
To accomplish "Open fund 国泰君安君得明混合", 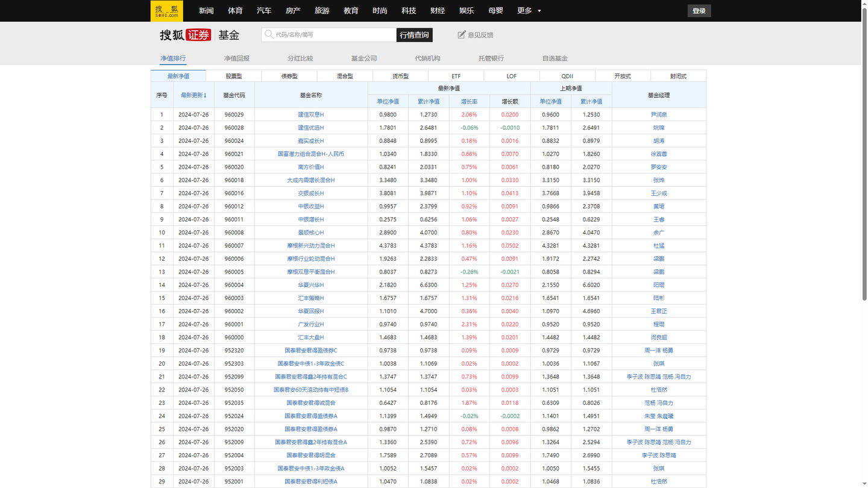I will [x=311, y=455].
